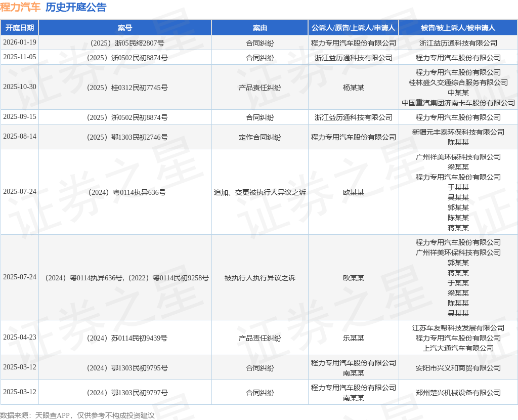
Task: Click date cell 2025-04-23
Action: (20, 337)
